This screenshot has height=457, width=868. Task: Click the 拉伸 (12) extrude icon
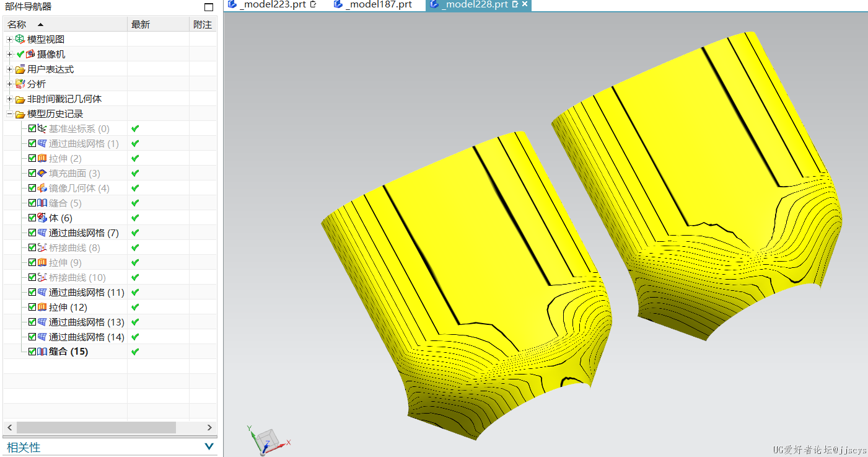click(x=42, y=307)
